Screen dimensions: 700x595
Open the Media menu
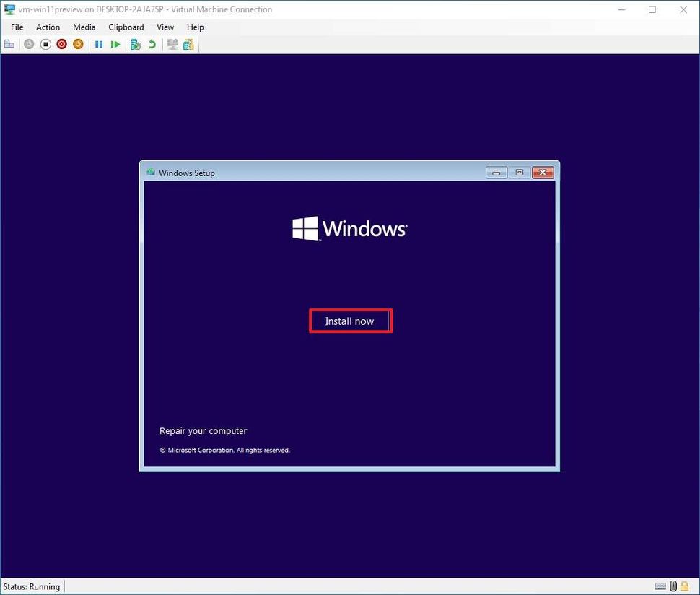[84, 27]
